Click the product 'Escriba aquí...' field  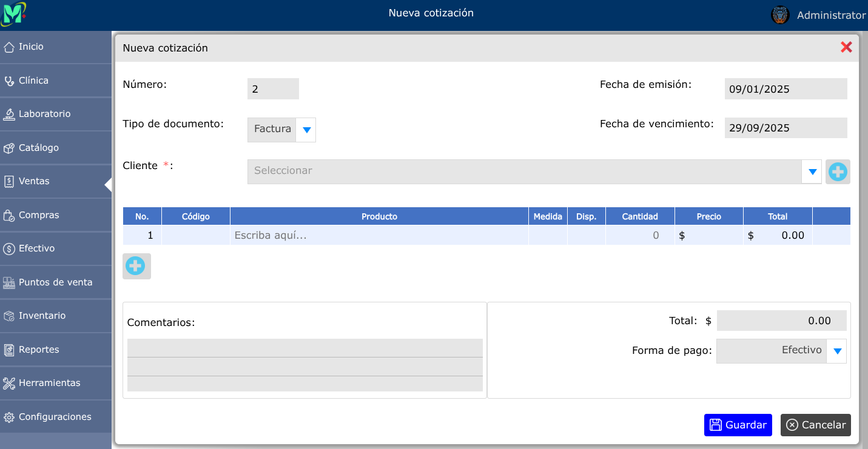[379, 235]
